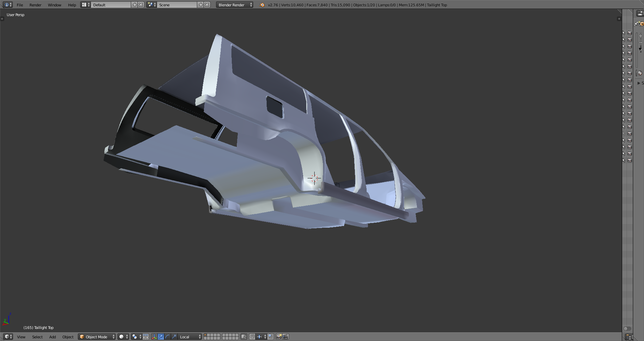This screenshot has width=644, height=341.
Task: Add a new scene with plus button
Action: pos(201,5)
